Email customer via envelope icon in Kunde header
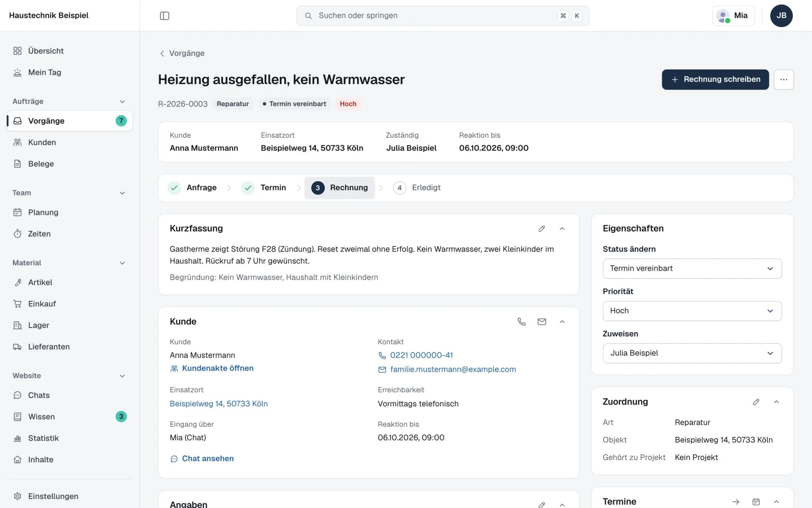Image resolution: width=812 pixels, height=508 pixels. (542, 322)
